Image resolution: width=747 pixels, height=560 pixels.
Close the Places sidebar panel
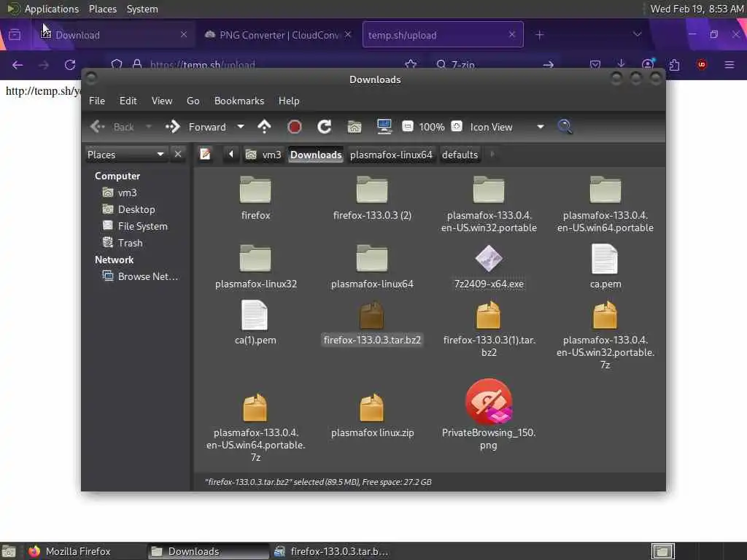pyautogui.click(x=178, y=155)
